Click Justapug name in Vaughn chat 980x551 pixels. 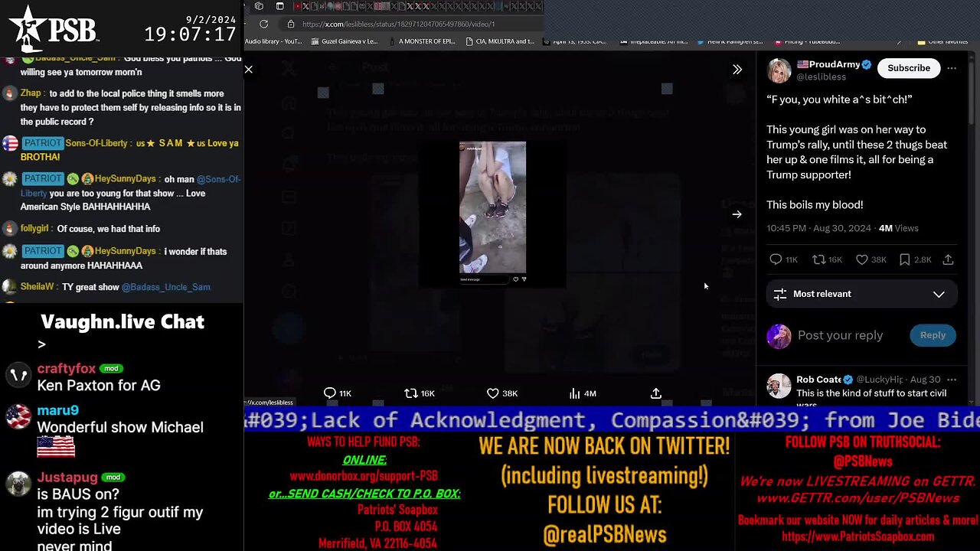pos(67,478)
